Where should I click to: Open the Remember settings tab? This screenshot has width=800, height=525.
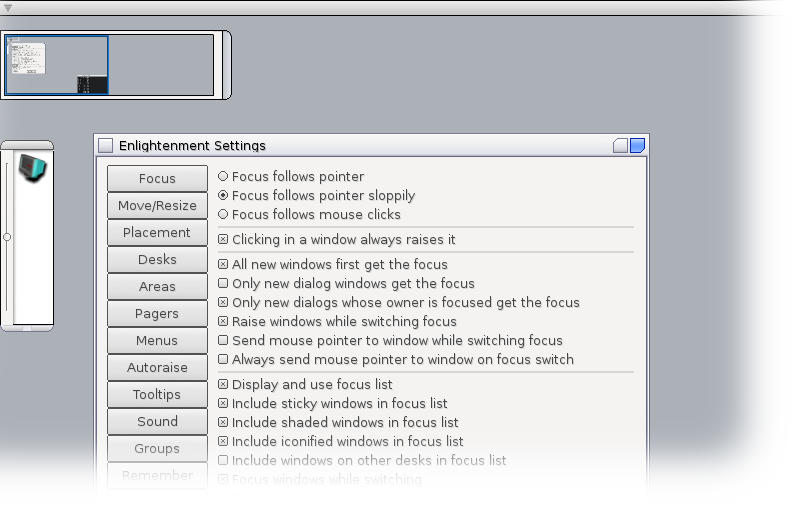(157, 476)
